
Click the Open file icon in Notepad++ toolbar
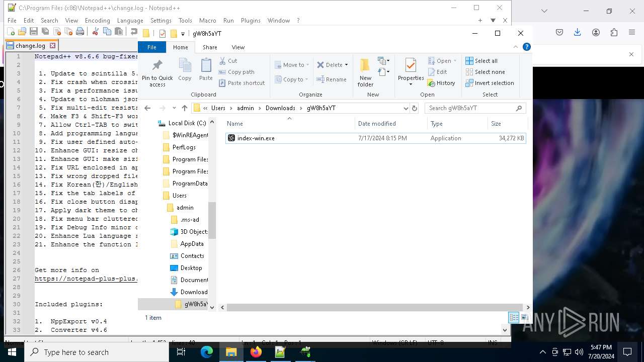click(x=22, y=31)
